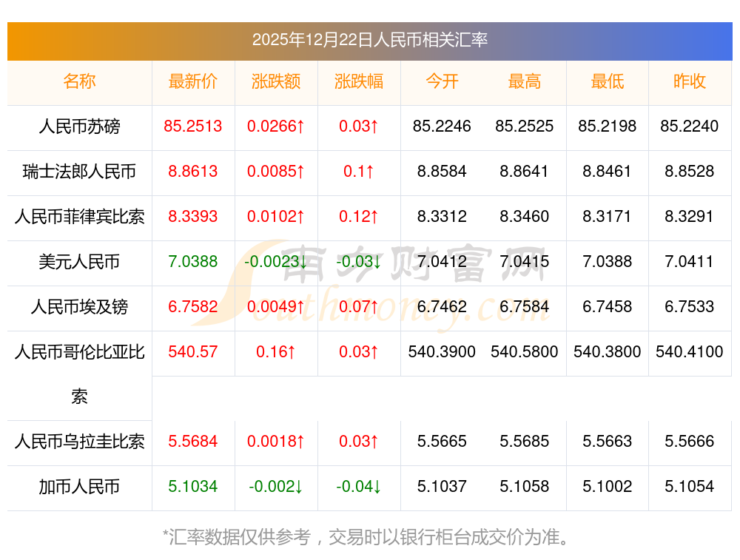740x560 pixels.
Task: Click latest price 8.3393
Action: click(x=193, y=216)
